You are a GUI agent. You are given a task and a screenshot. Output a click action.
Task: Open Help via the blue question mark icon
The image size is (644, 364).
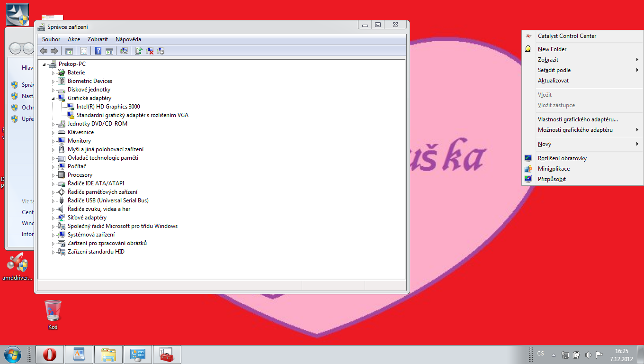point(98,51)
